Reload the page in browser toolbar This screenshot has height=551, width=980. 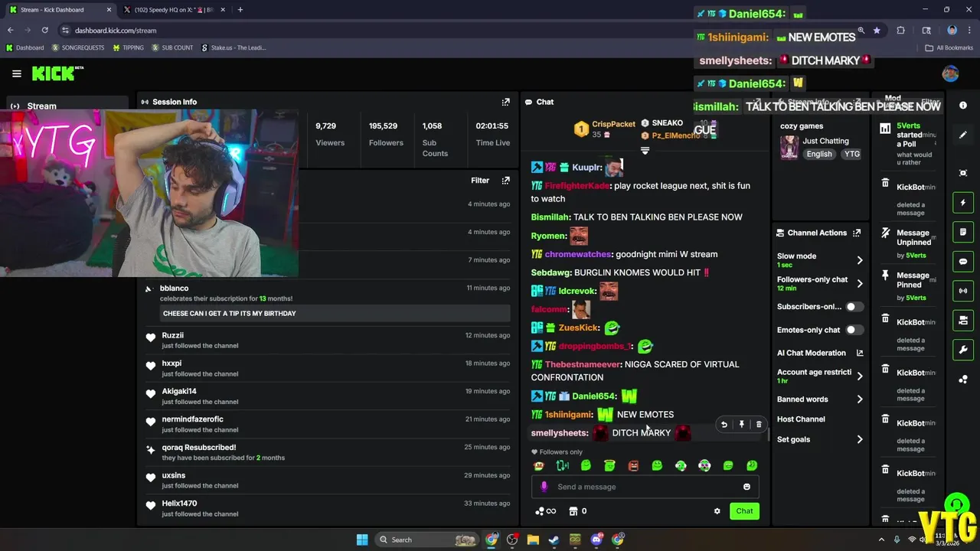coord(45,31)
